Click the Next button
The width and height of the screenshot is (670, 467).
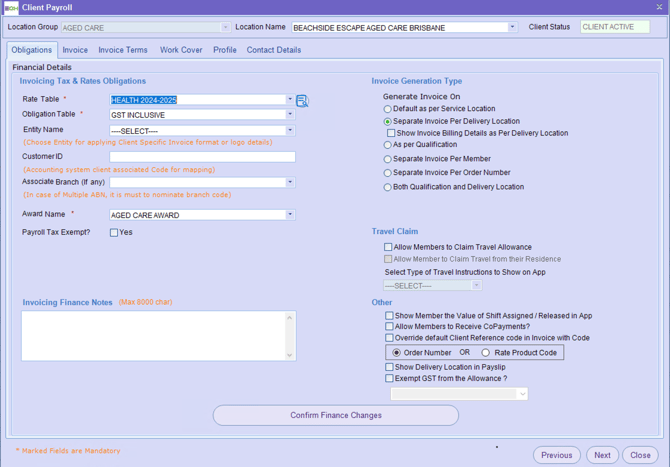[602, 455]
